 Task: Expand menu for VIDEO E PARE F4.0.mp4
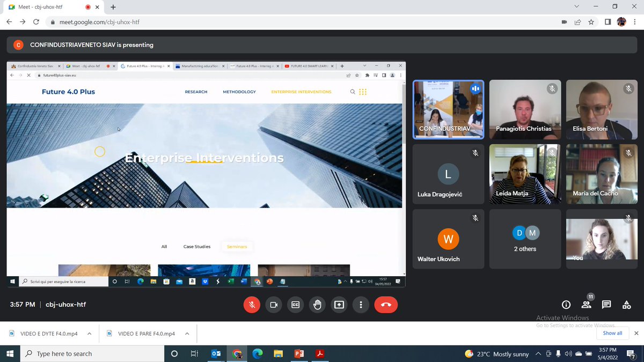pos(187,334)
